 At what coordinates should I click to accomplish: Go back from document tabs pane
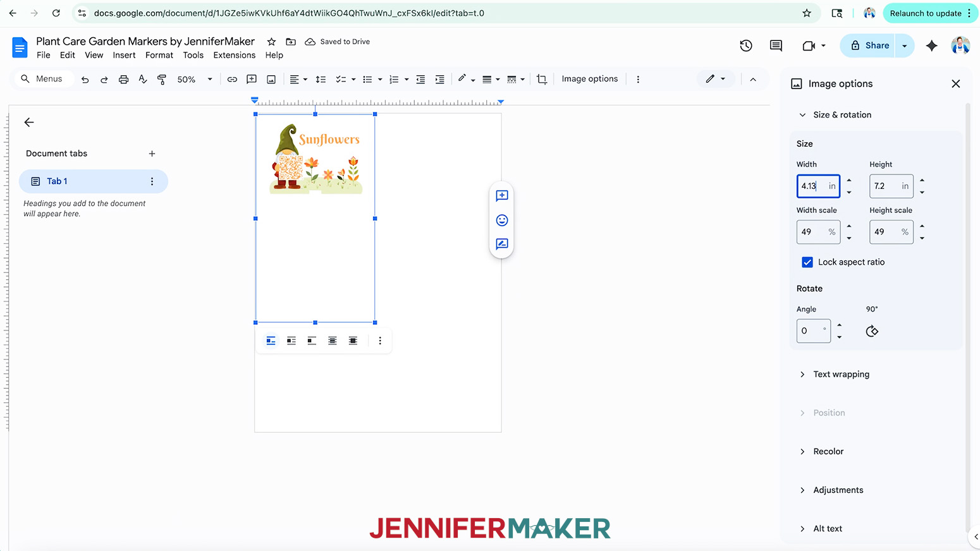click(29, 123)
